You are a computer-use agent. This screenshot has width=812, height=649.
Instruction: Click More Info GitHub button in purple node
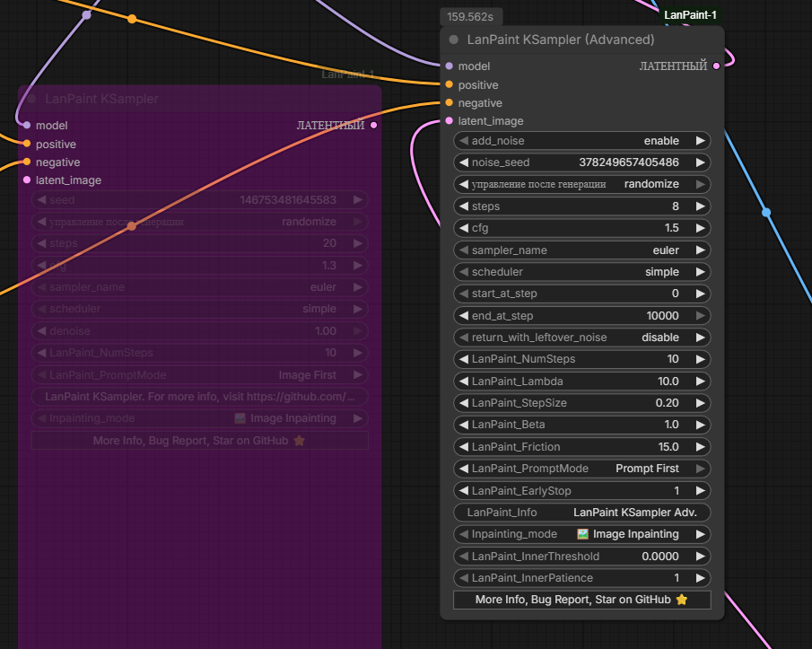(199, 441)
